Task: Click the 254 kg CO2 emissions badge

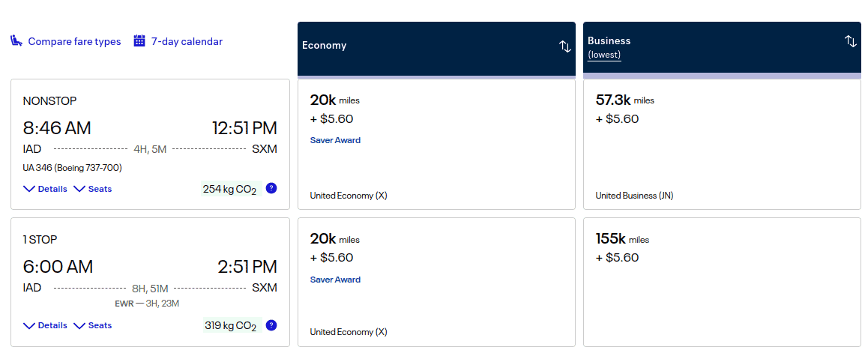Action: [x=229, y=189]
